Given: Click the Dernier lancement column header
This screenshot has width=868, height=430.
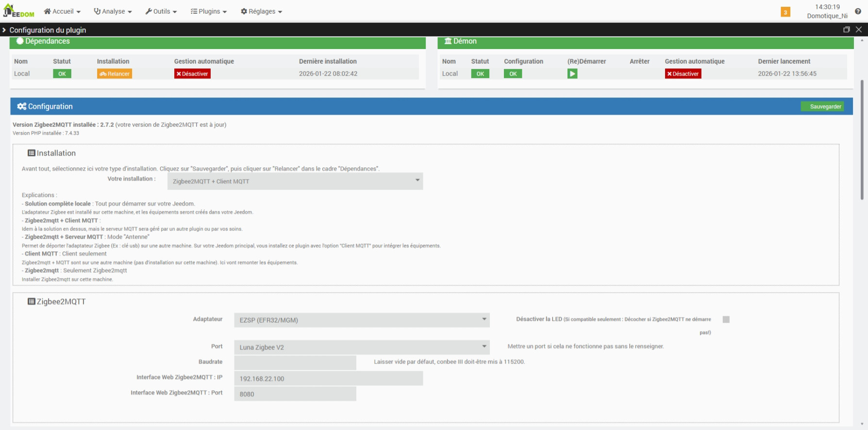Looking at the screenshot, I should (784, 61).
